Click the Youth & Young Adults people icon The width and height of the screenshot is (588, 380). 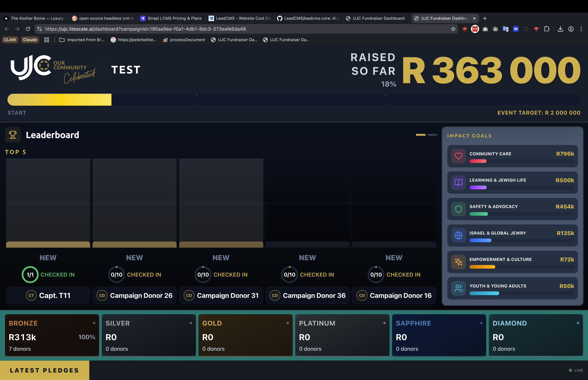[459, 288]
